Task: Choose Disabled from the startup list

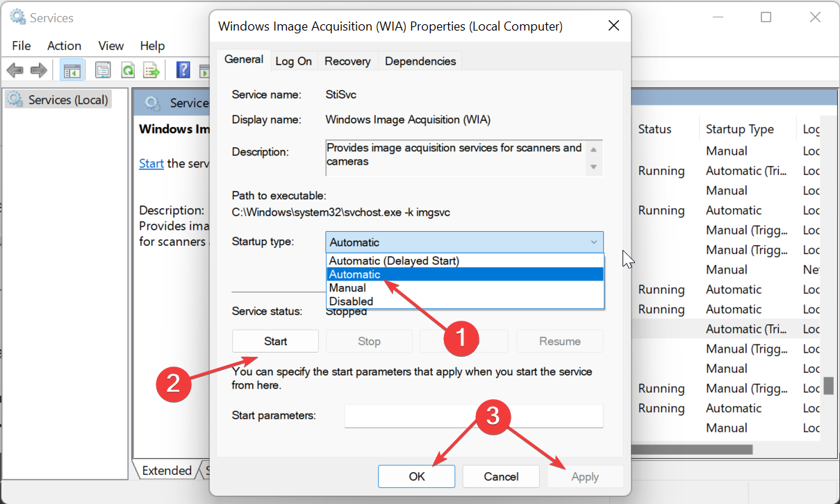Action: pos(351,301)
